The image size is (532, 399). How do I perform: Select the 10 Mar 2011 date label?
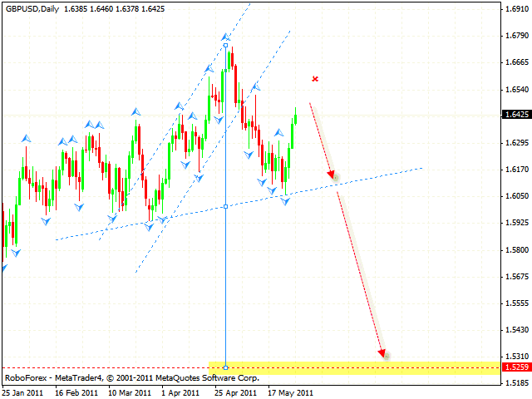point(130,392)
